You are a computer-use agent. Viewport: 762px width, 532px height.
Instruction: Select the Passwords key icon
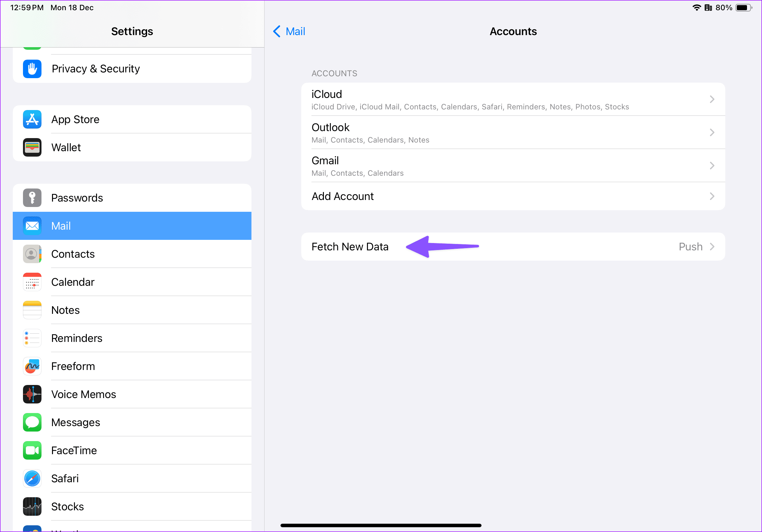[x=32, y=198]
